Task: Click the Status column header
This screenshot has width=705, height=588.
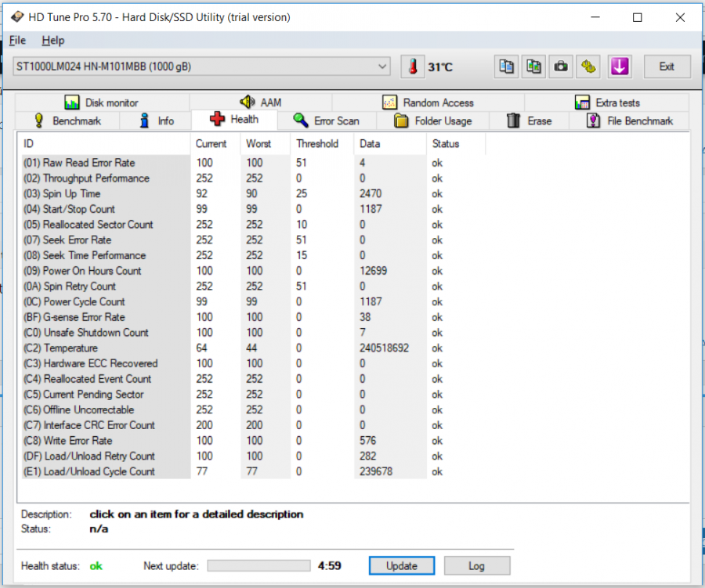Action: (456, 144)
